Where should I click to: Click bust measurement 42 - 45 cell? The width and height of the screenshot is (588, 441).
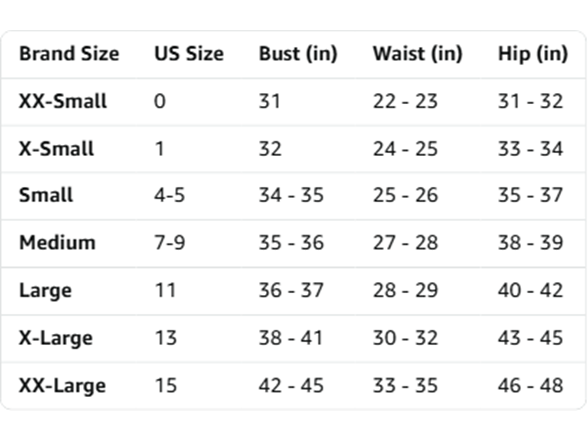point(291,386)
